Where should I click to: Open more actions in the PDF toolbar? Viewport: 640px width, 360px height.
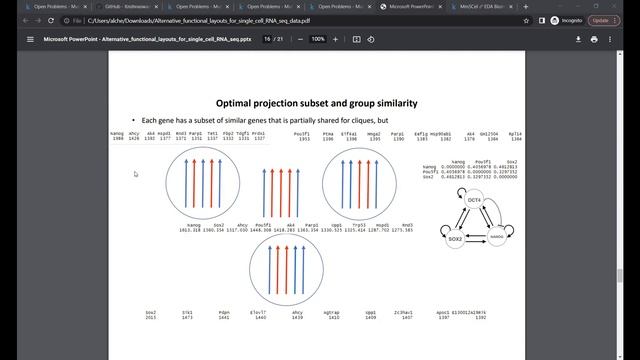(x=610, y=39)
